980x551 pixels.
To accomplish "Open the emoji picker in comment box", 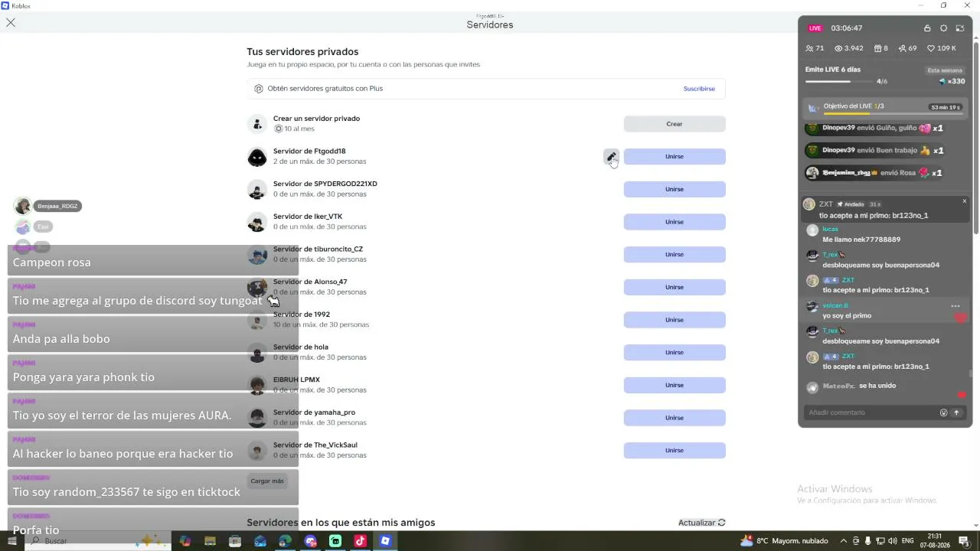I will click(943, 412).
